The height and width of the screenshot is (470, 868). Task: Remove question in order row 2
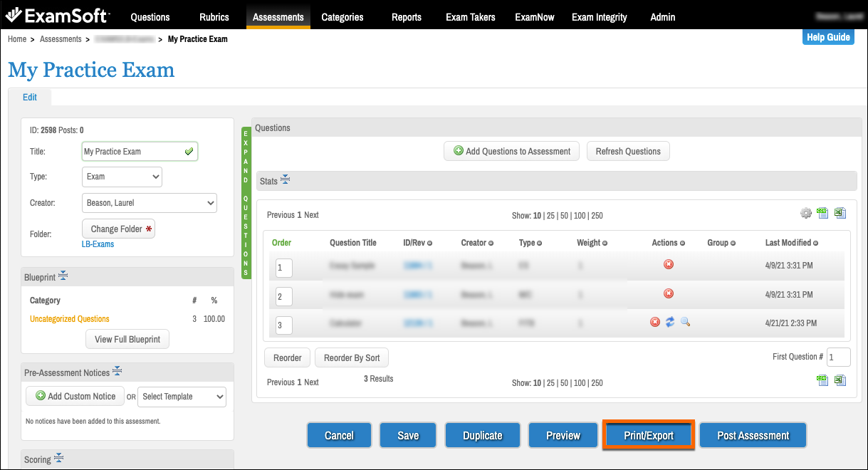click(x=669, y=293)
